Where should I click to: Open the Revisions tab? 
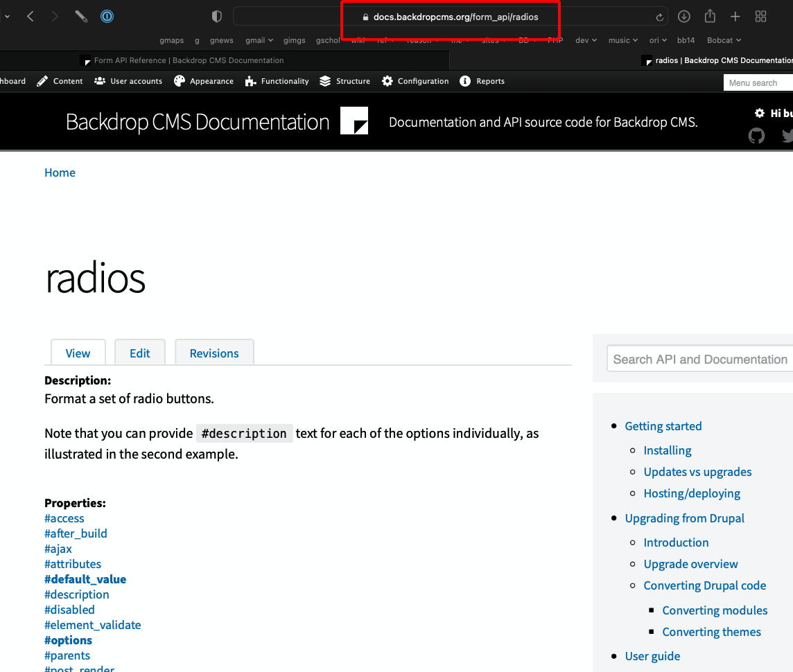coord(214,353)
